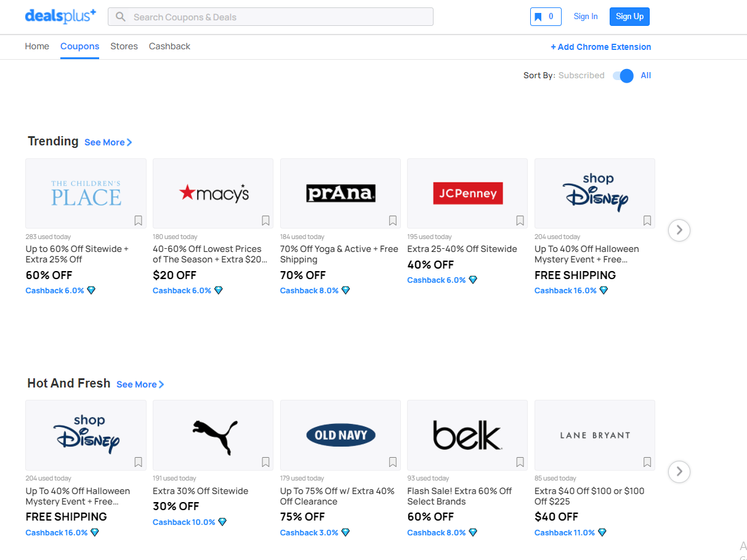Screen dimensions: 747x560
Task: Bookmark the Lane Bryant coupon
Action: (x=647, y=462)
